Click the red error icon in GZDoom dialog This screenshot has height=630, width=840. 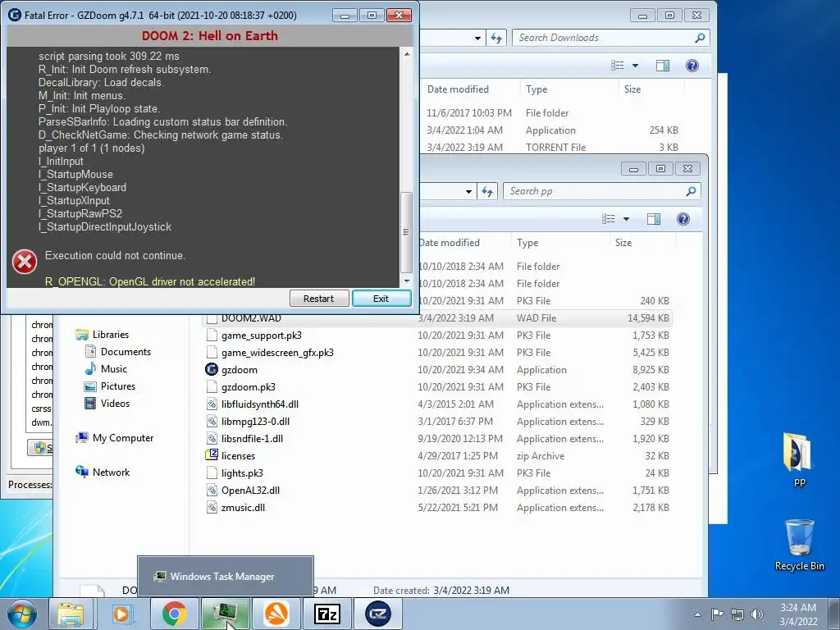click(25, 262)
